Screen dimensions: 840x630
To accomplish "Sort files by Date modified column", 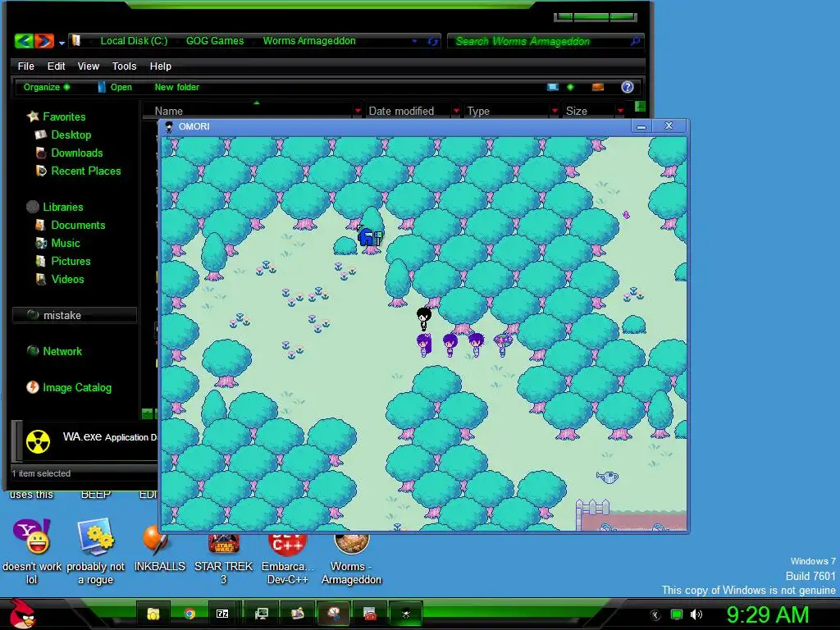I will [401, 111].
